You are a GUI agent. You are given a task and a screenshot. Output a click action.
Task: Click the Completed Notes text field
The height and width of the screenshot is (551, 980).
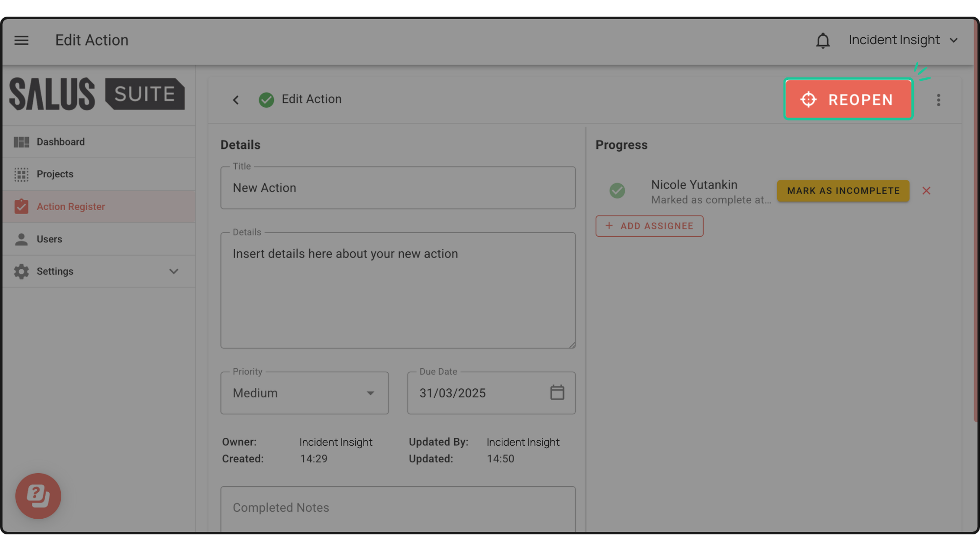tap(397, 508)
